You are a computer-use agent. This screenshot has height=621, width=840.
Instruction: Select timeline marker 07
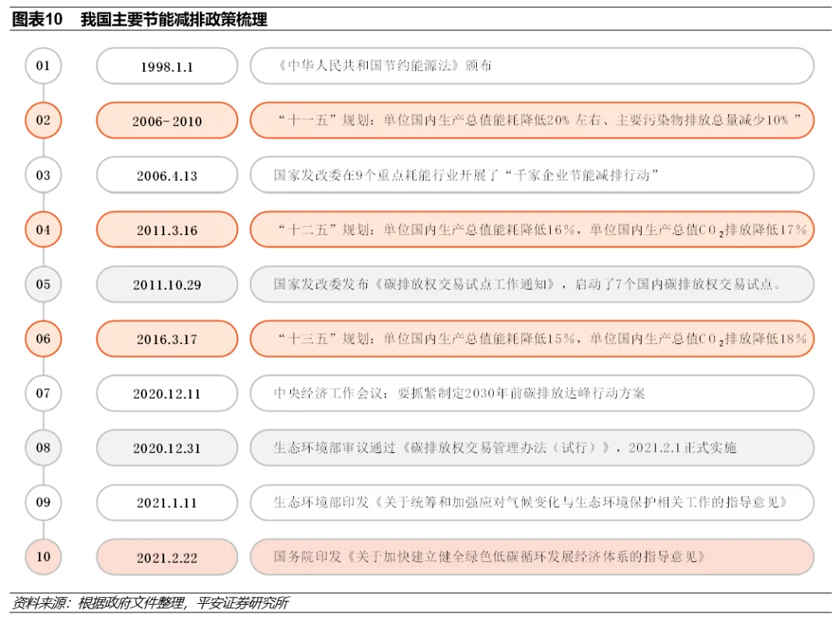(43, 393)
